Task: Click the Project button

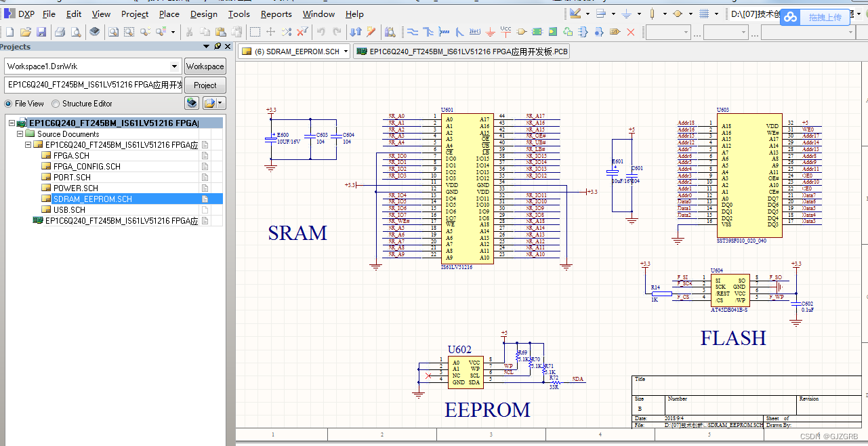Action: pyautogui.click(x=205, y=85)
